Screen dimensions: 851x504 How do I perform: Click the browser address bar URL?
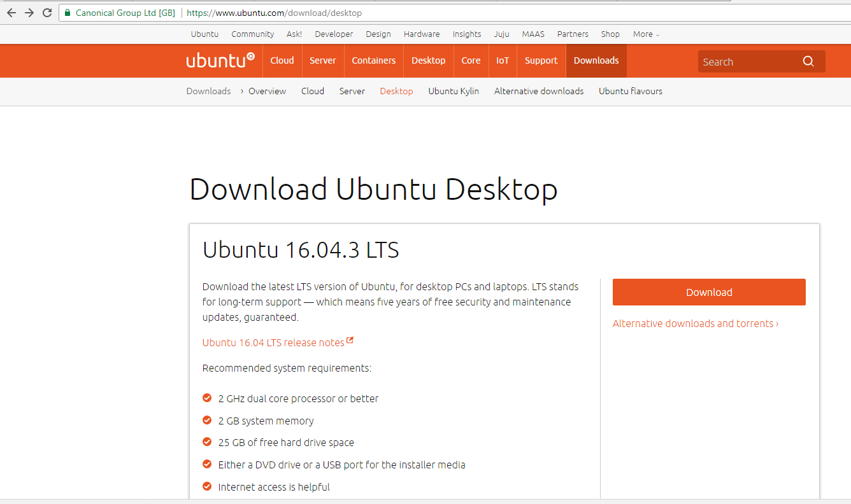(274, 13)
